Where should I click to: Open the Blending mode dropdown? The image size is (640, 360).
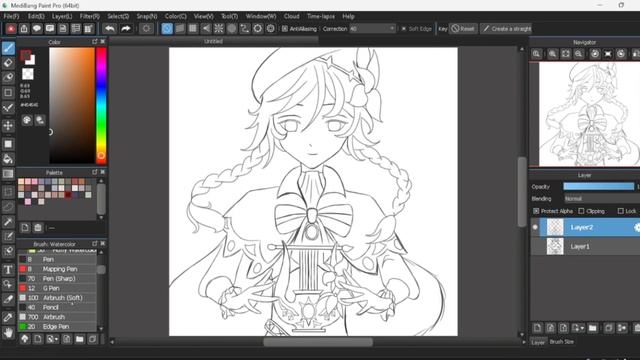(602, 199)
